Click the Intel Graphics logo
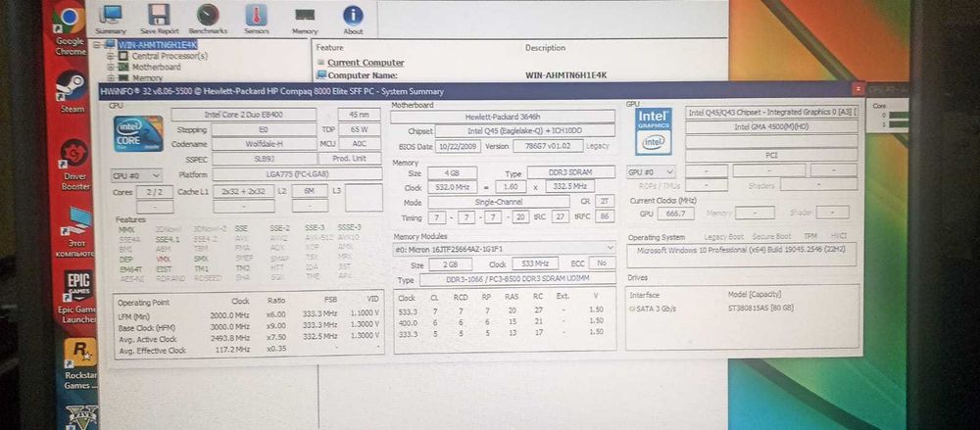 pos(653,131)
